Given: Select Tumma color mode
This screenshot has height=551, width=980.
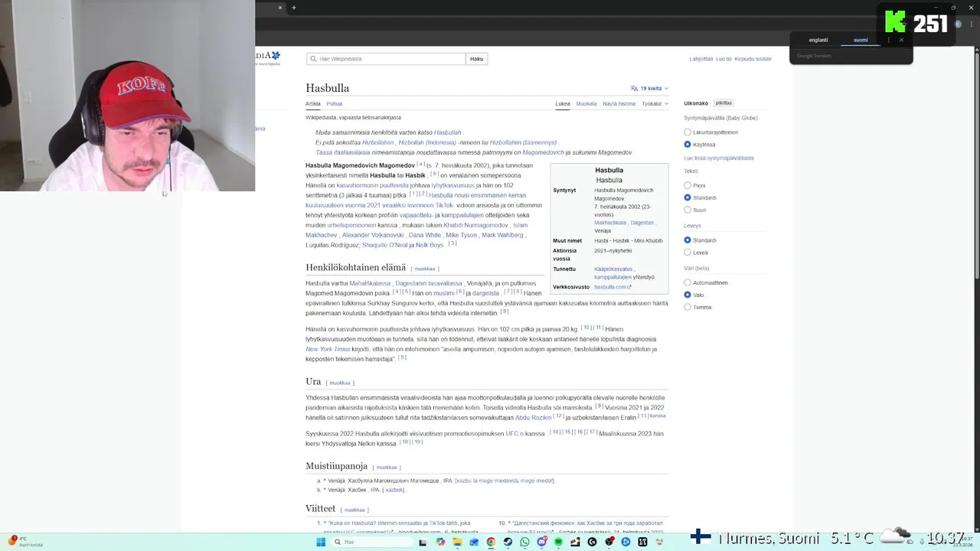Looking at the screenshot, I should point(688,307).
